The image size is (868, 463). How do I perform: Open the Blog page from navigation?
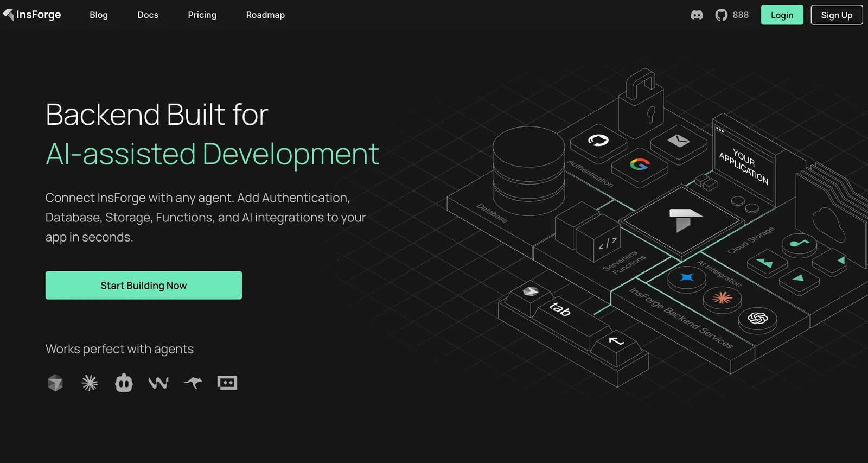point(99,15)
